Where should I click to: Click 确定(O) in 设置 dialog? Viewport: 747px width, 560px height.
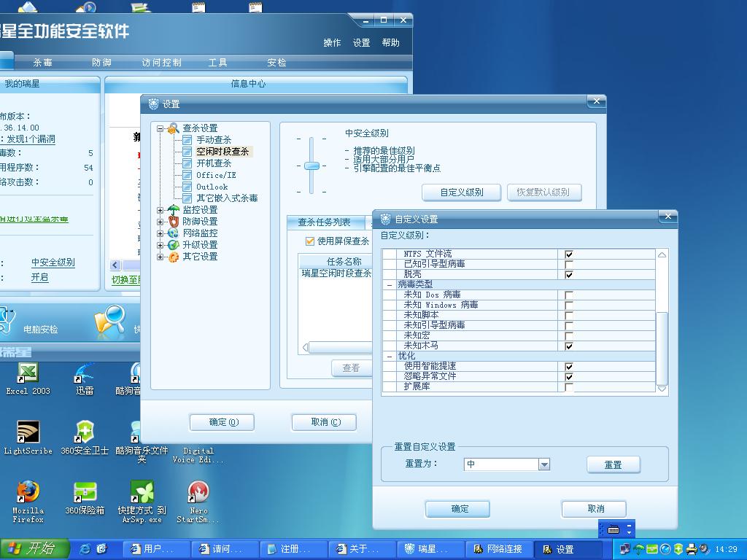[x=222, y=422]
